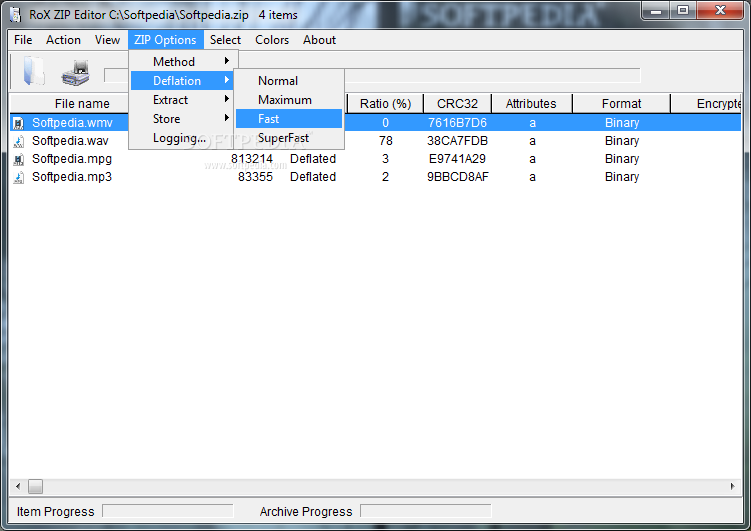Click the Softpedia.mpg file icon
The image size is (751, 531).
(18, 159)
